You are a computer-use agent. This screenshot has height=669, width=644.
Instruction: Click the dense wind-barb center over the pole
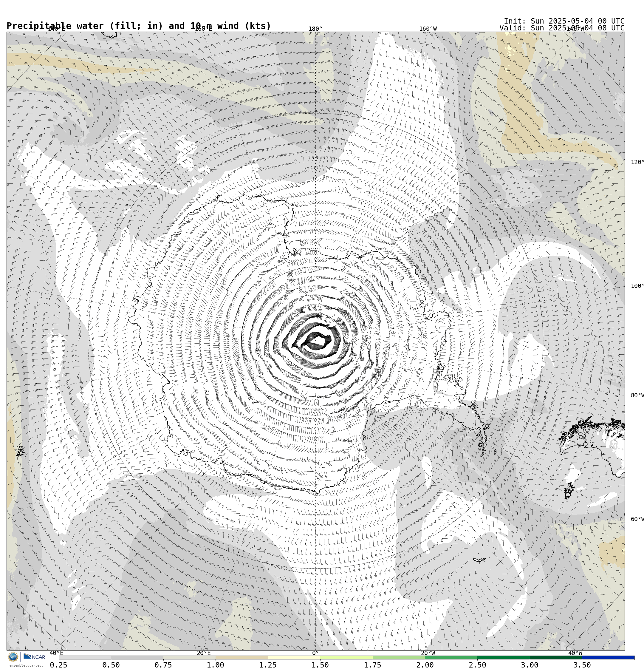tap(316, 341)
